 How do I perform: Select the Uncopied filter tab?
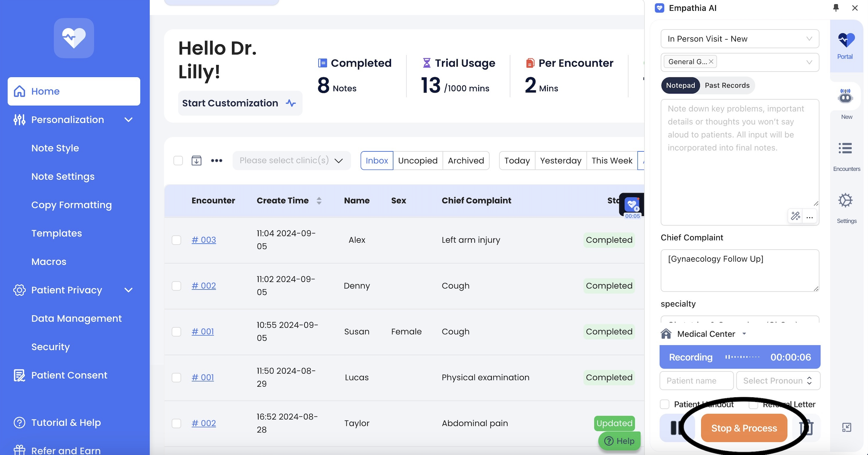click(418, 161)
